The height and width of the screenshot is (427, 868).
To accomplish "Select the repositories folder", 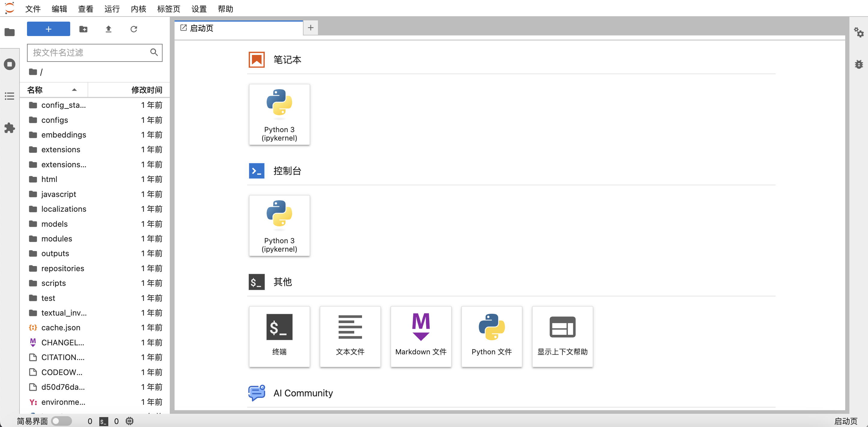I will coord(95,268).
